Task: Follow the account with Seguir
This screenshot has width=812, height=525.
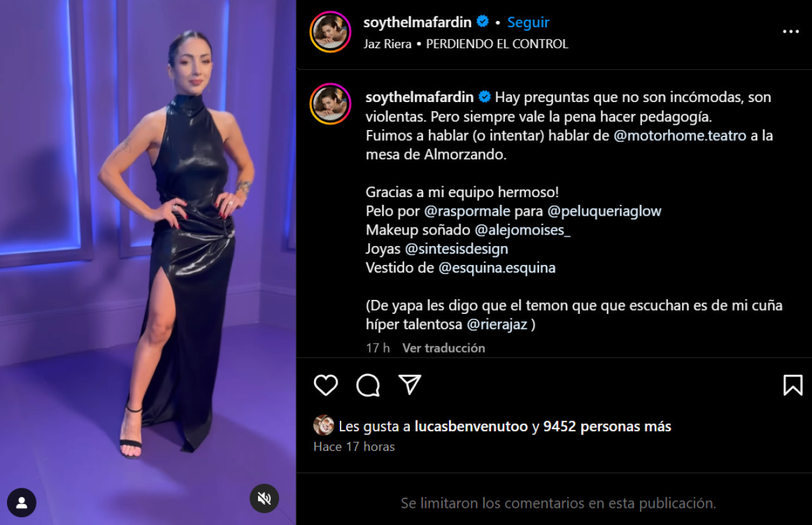Action: point(528,22)
